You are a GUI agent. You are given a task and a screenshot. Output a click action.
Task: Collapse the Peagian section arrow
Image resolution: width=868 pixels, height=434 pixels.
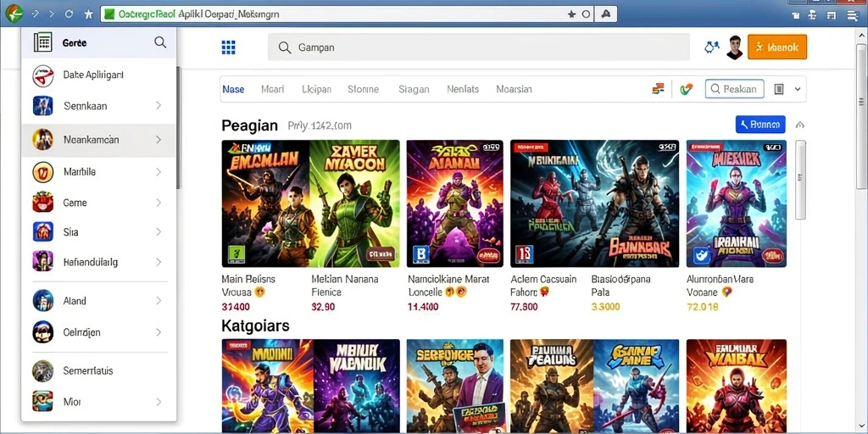coord(799,125)
